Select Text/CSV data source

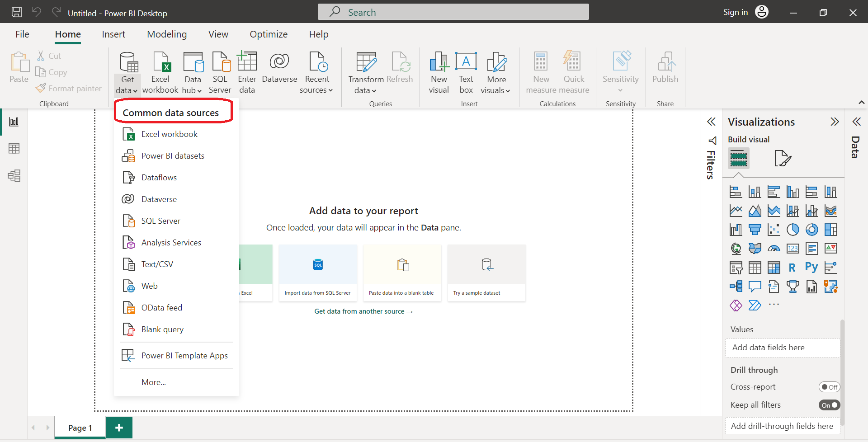(176, 264)
